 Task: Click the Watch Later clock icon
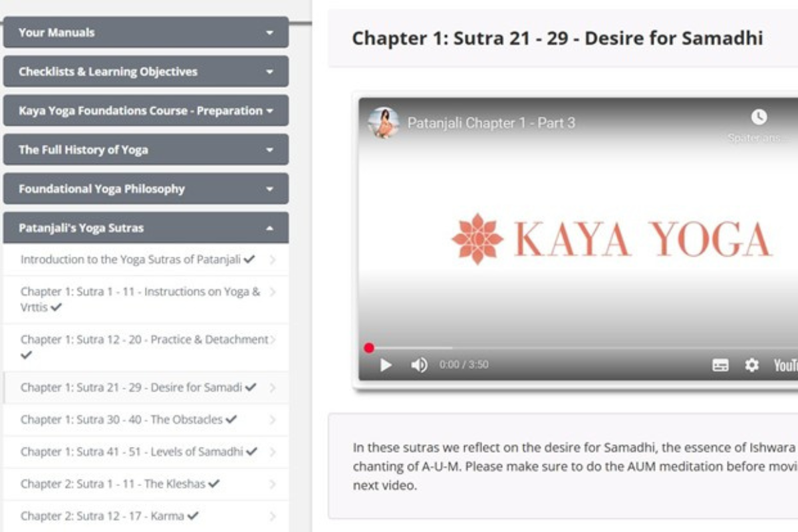759,118
